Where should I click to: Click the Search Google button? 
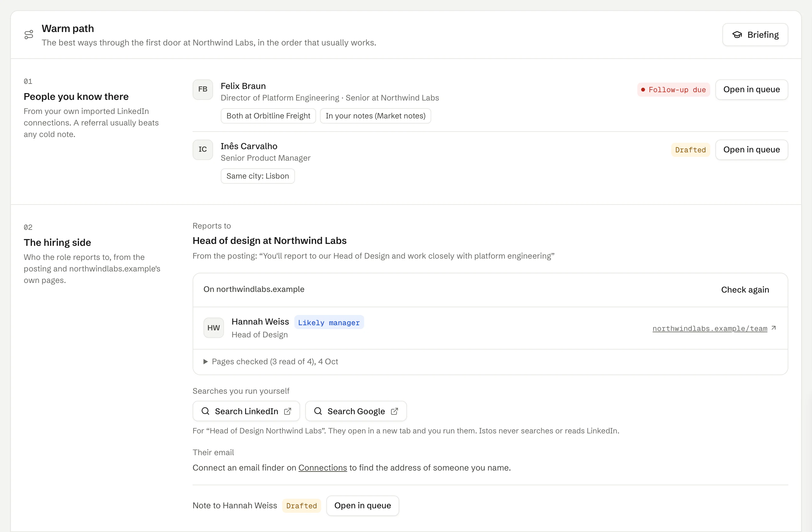[356, 411]
